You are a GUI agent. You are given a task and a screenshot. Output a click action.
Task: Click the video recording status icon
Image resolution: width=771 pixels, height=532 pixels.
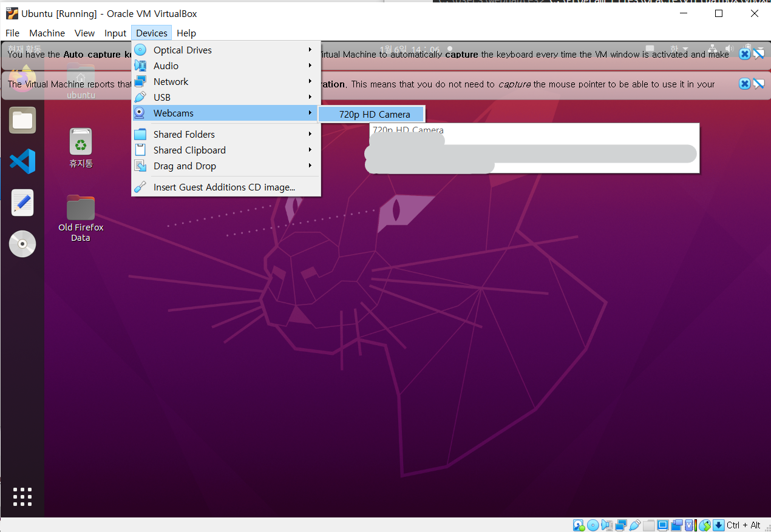(x=677, y=525)
